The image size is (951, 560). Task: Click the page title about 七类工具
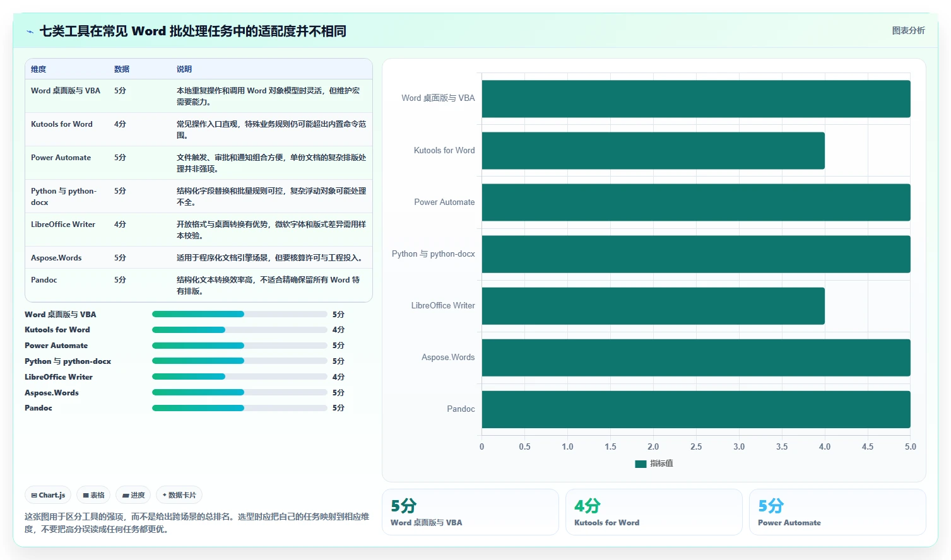[192, 31]
